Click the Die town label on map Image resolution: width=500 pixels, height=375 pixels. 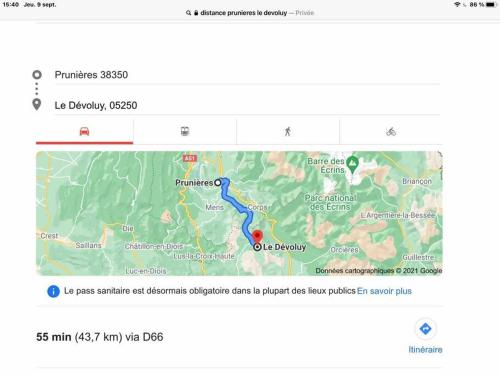pyautogui.click(x=128, y=229)
